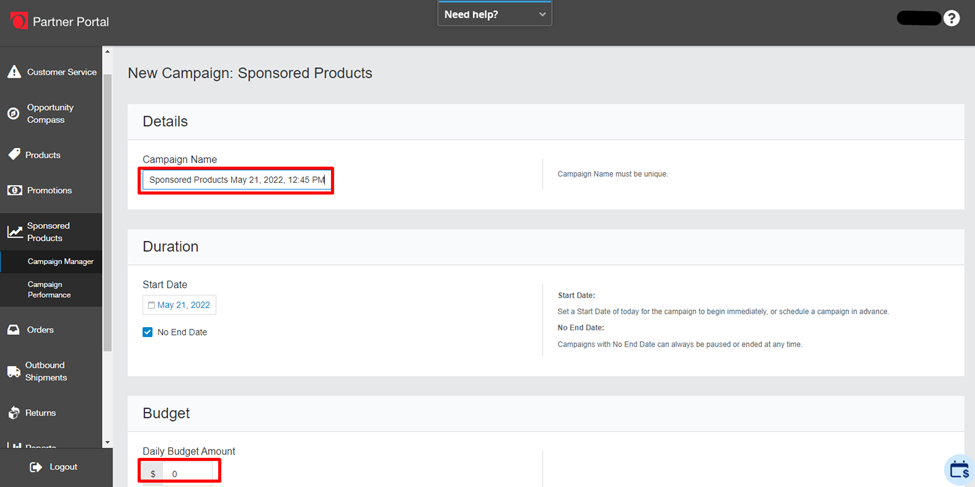Click the Products tag icon
Screen dimensions: 975x487
click(x=14, y=155)
